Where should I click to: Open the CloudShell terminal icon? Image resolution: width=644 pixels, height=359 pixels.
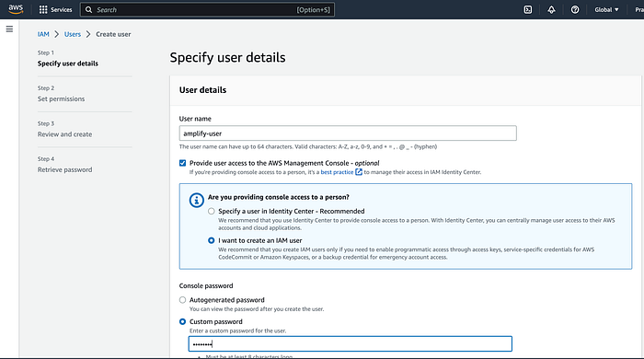pos(528,9)
